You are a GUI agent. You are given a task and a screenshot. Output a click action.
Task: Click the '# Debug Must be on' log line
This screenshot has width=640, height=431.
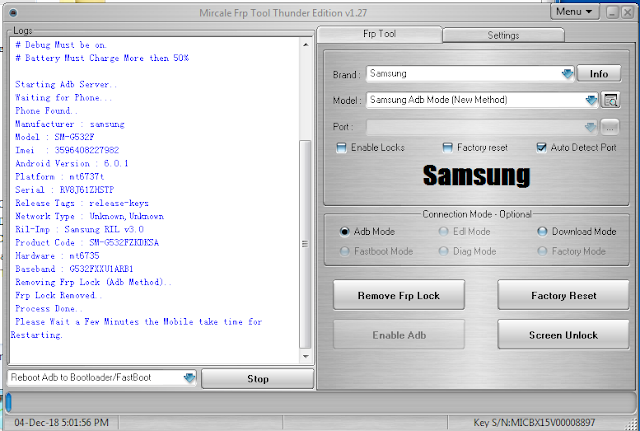pyautogui.click(x=61, y=45)
